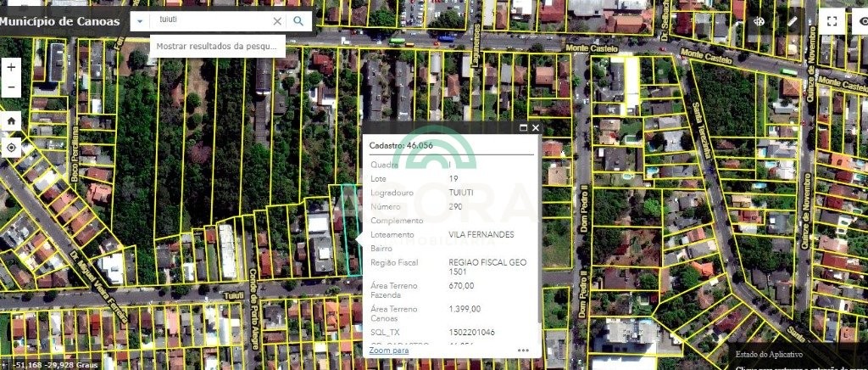The image size is (868, 370).
Task: Open the popup's three-dot actions menu
Action: [x=523, y=350]
